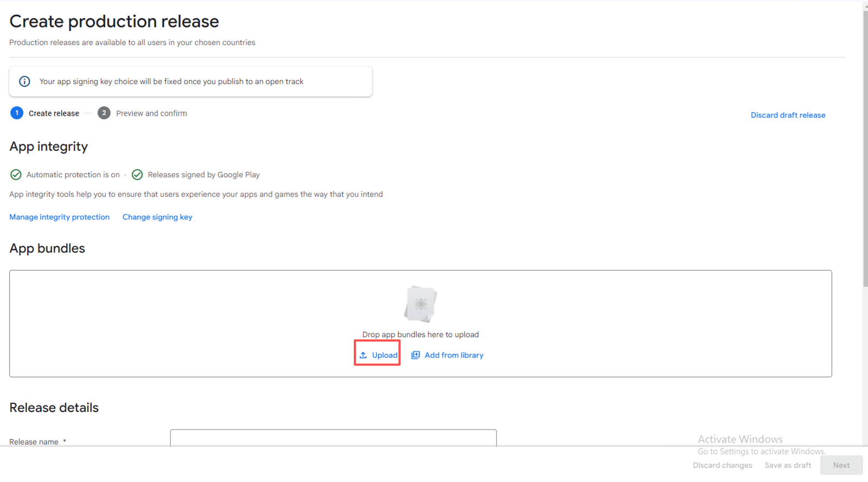This screenshot has width=868, height=482.
Task: Click the Releases signed by Google Play checkmark
Action: pos(138,175)
